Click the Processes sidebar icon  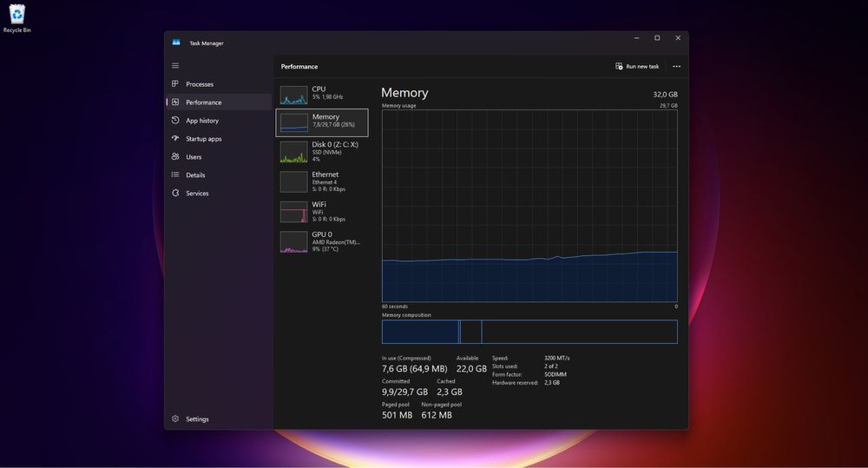click(175, 83)
